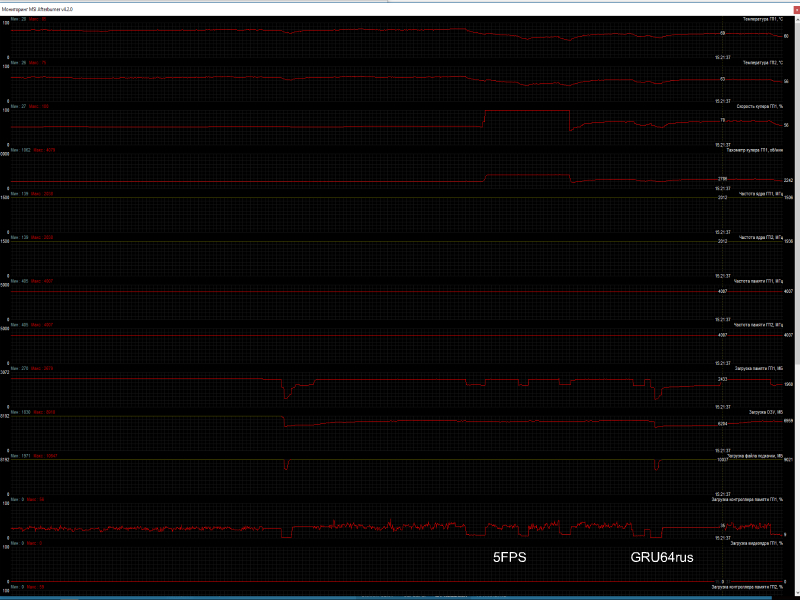Click the window title "Мониторинг MSI Afterburner v4.2.0"
This screenshot has width=800, height=600.
point(37,10)
